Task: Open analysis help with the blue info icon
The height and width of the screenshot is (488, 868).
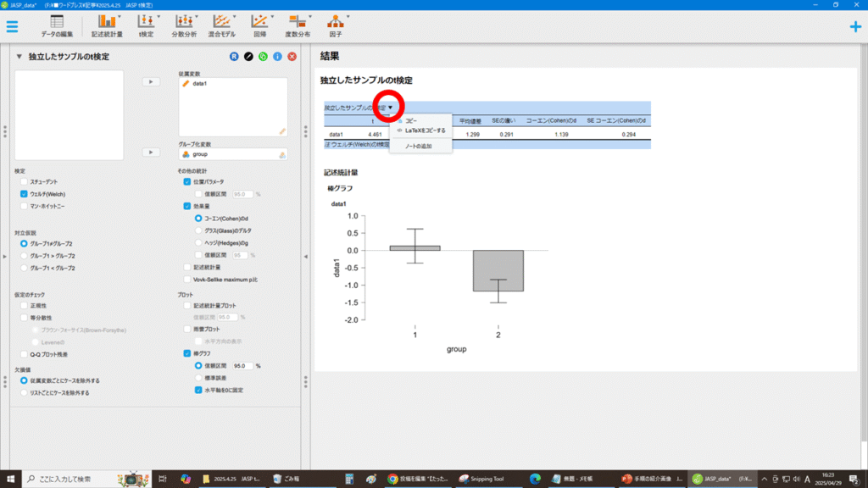Action: pyautogui.click(x=277, y=57)
